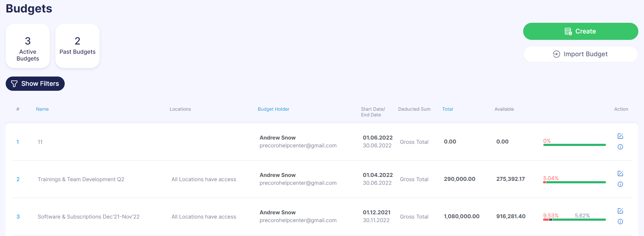Open budget number 1 link
Viewport: 644px width, 236px height.
click(x=18, y=142)
